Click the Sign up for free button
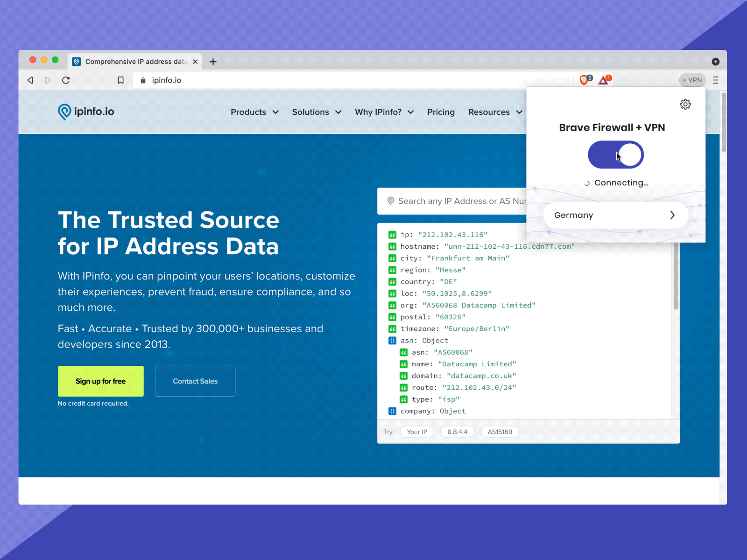Image resolution: width=747 pixels, height=560 pixels. coord(100,381)
